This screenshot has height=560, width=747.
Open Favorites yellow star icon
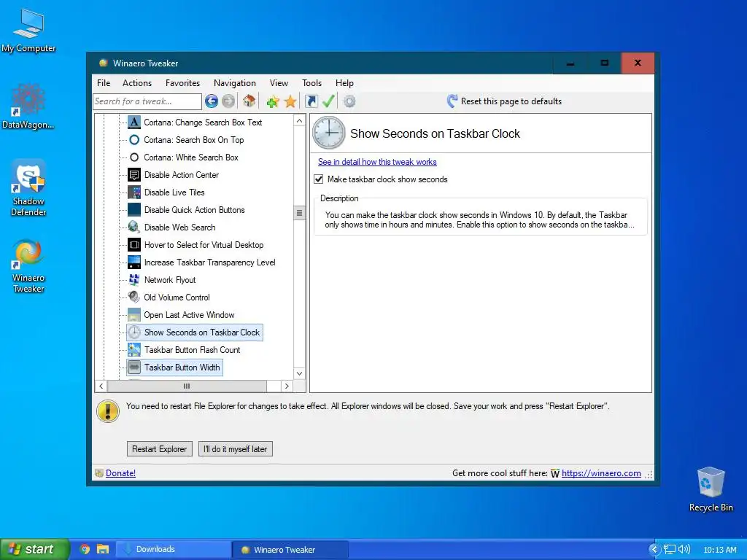point(290,101)
